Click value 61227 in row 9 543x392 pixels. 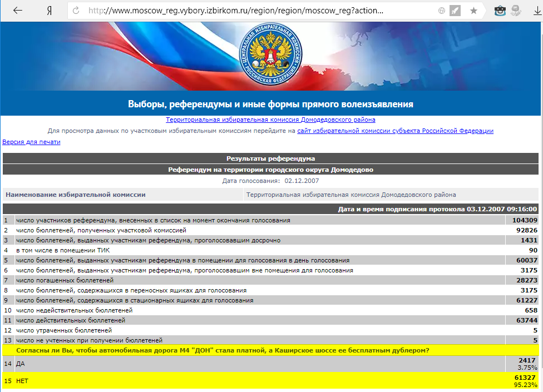(527, 300)
